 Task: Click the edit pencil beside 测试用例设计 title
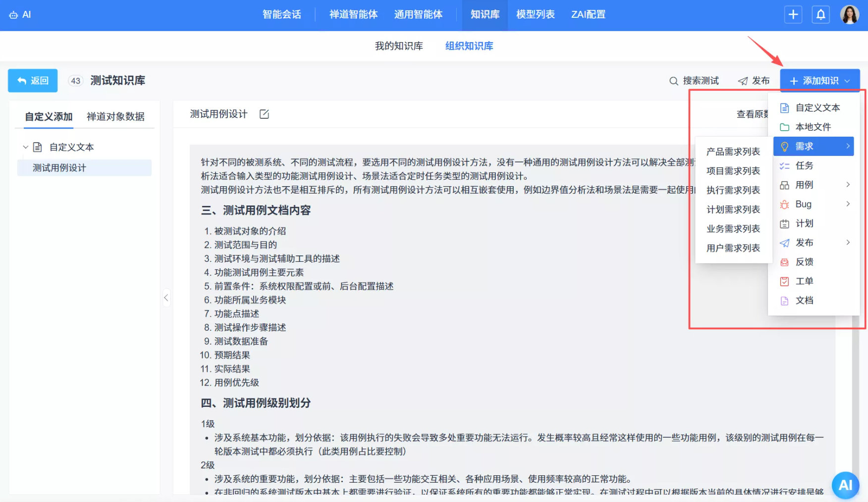[x=264, y=113]
